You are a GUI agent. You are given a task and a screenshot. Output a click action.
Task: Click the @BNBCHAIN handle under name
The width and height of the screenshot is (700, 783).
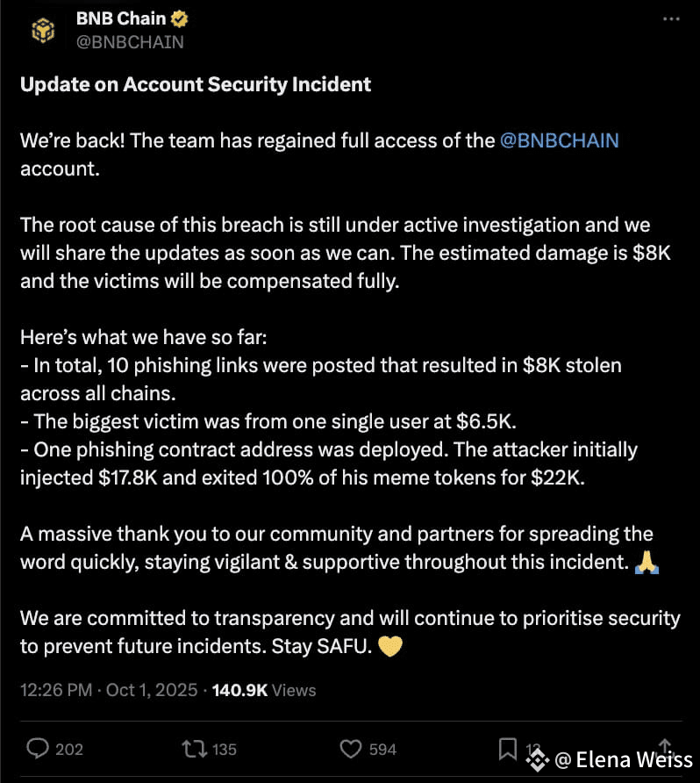pyautogui.click(x=131, y=41)
